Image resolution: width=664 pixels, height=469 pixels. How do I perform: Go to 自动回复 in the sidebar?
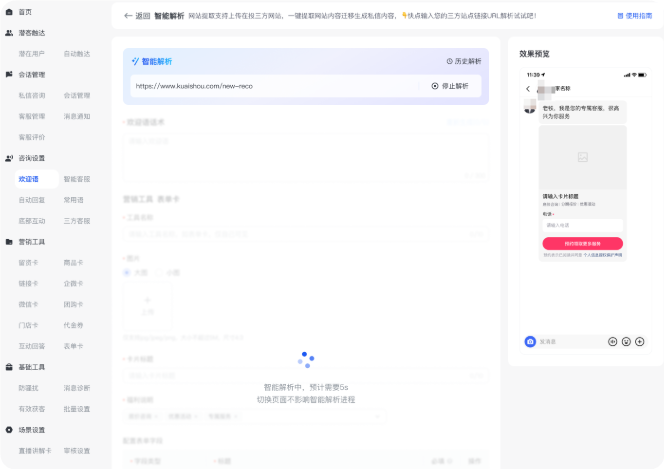(32, 200)
